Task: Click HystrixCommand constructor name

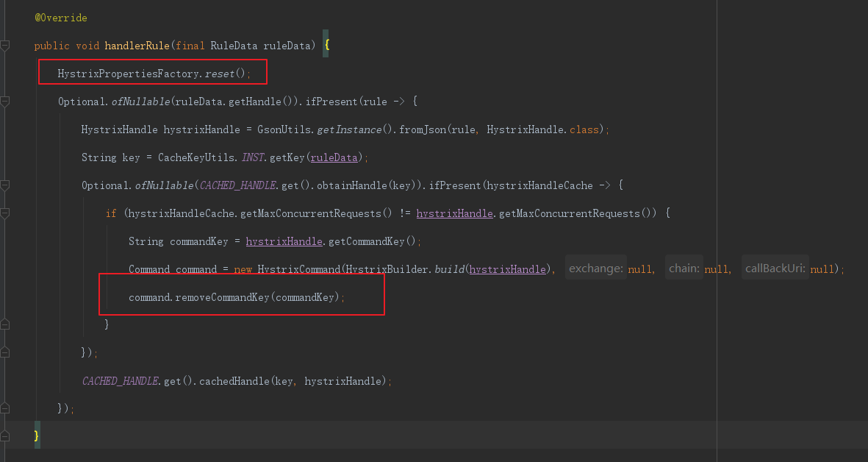Action: point(298,269)
